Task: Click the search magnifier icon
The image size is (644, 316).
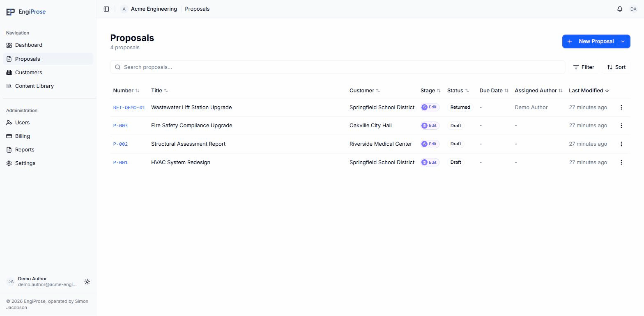Action: pos(118,67)
